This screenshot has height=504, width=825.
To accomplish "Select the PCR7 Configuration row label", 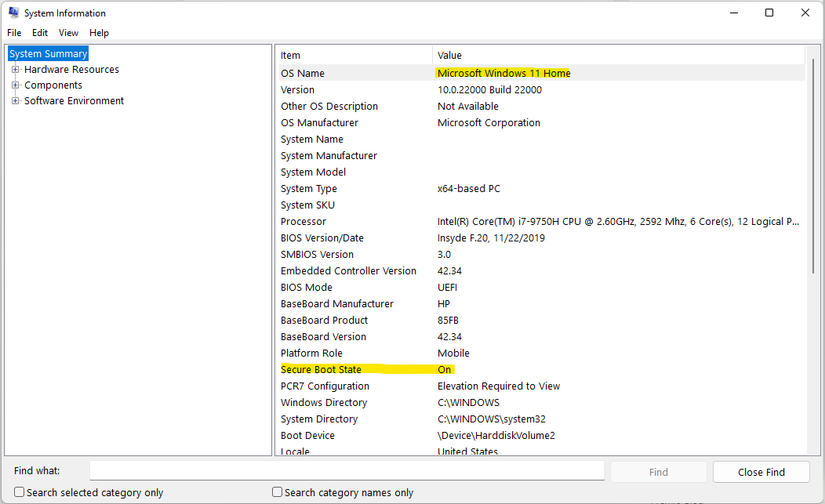I will click(x=325, y=386).
